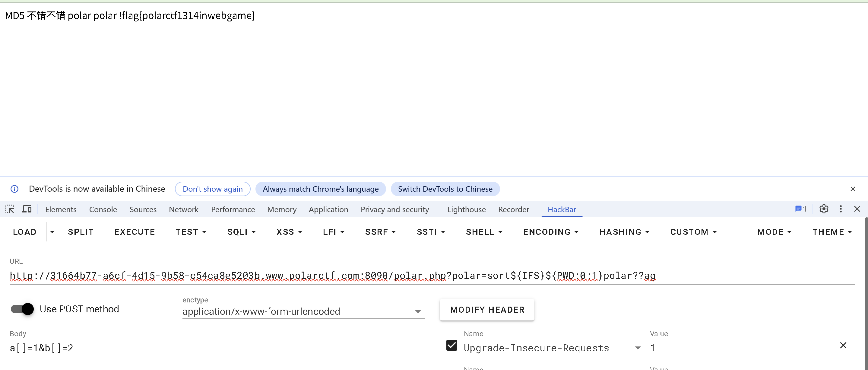The height and width of the screenshot is (370, 868).
Task: Click the info icon in notification bar
Action: tap(14, 189)
